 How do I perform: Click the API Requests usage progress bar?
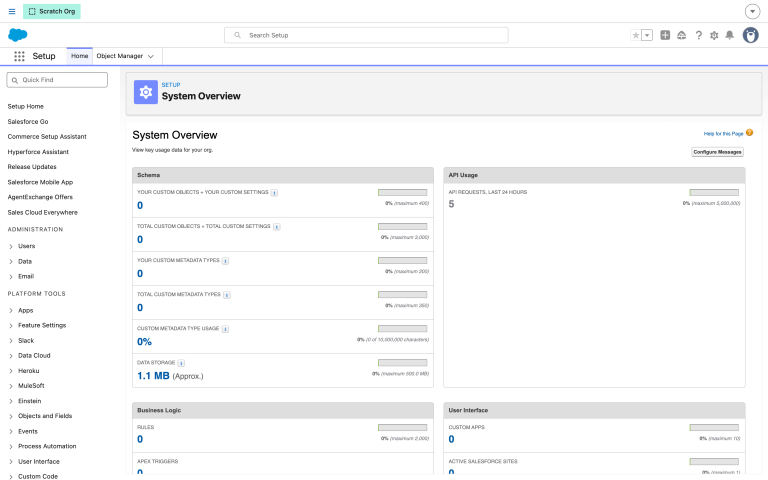tap(714, 192)
